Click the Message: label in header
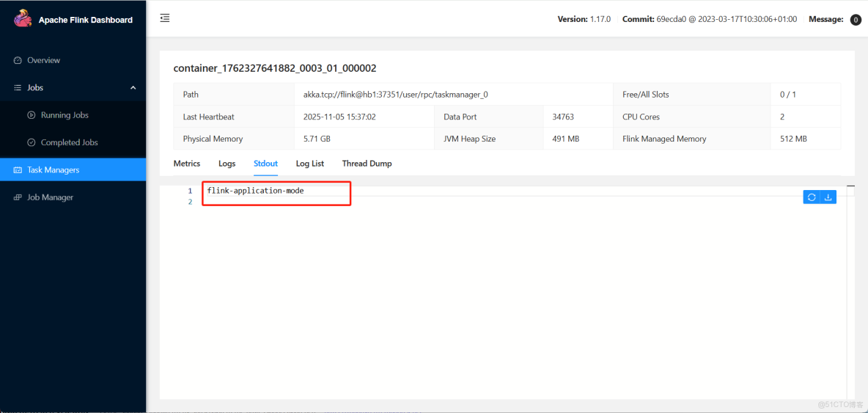868x413 pixels. (826, 19)
